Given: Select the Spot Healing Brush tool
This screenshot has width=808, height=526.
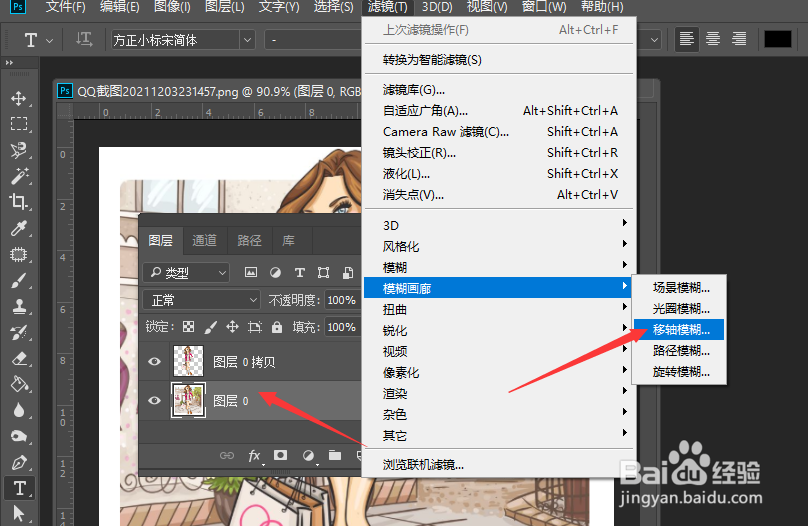Looking at the screenshot, I should [x=19, y=254].
